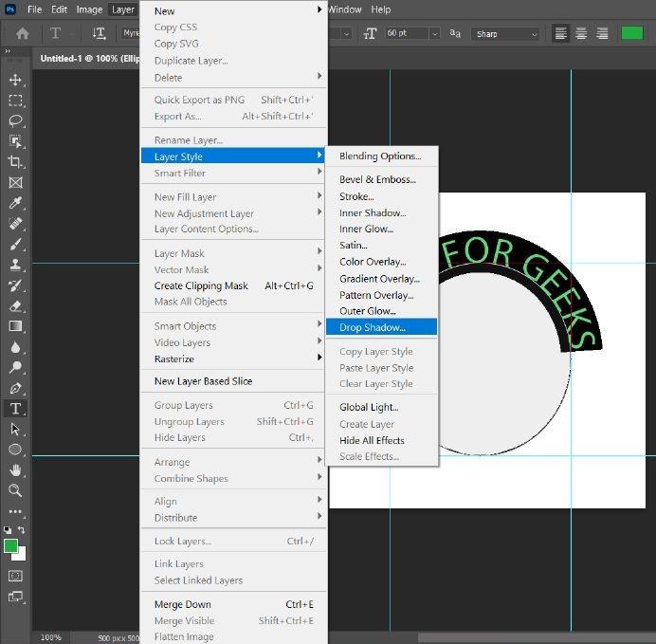Choose Drop Shadow from Layer Style submenu

point(373,327)
